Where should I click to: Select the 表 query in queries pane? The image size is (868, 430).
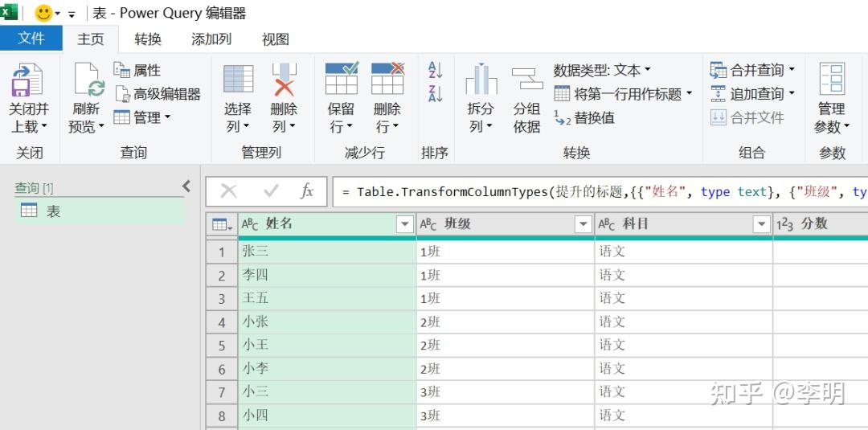tap(99, 211)
